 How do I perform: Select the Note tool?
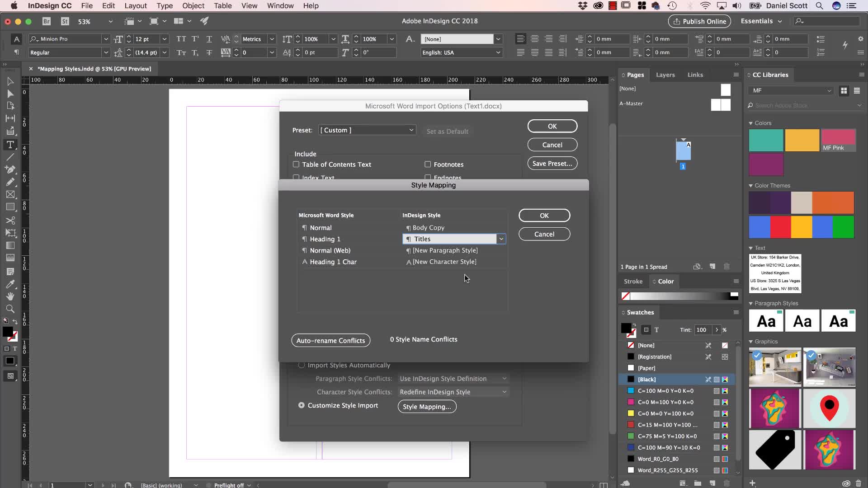10,271
